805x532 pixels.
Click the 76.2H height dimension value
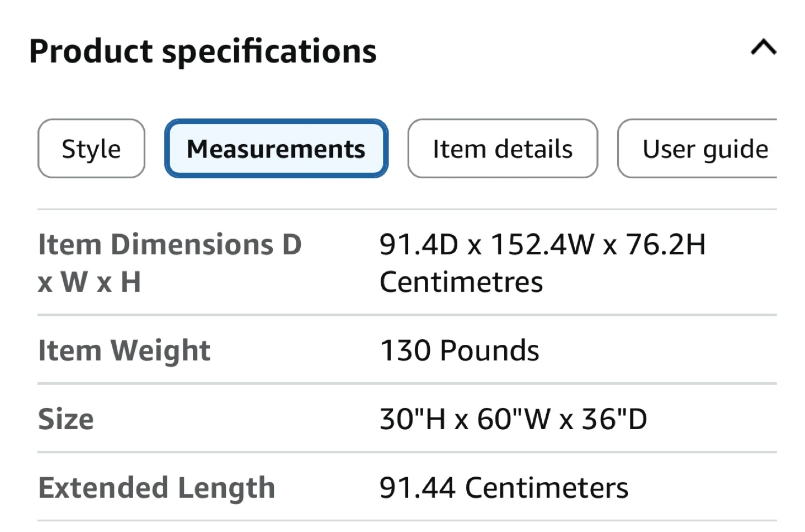(x=665, y=245)
